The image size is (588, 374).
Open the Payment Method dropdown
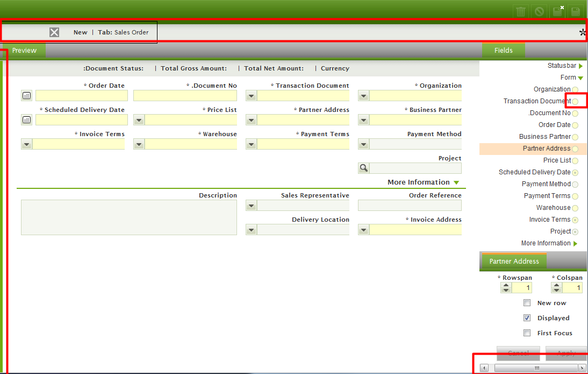[363, 144]
